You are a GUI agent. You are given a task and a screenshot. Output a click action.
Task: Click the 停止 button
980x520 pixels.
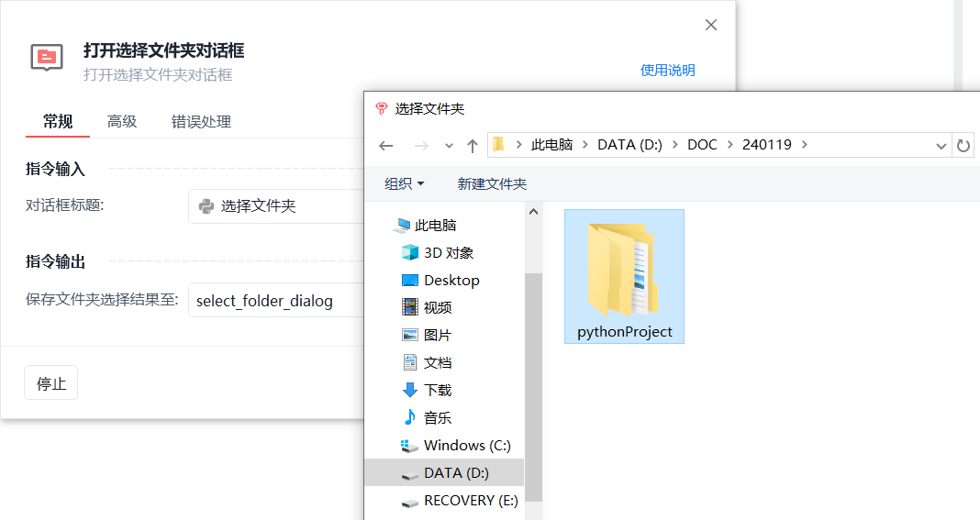point(51,383)
